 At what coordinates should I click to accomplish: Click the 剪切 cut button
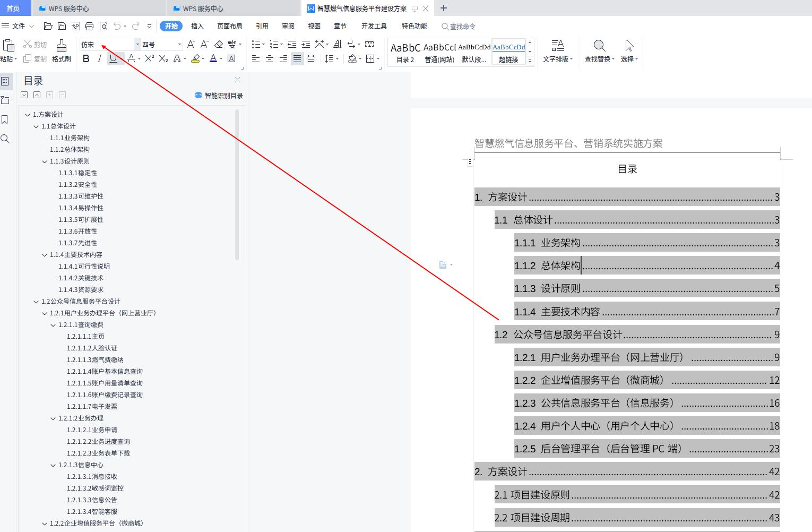pyautogui.click(x=35, y=44)
